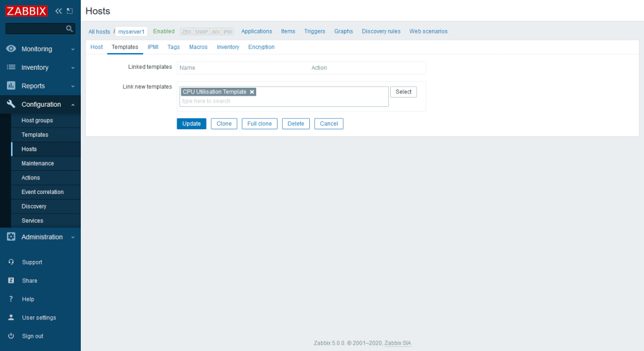This screenshot has height=351, width=644.
Task: Click the Delete button
Action: pos(295,124)
